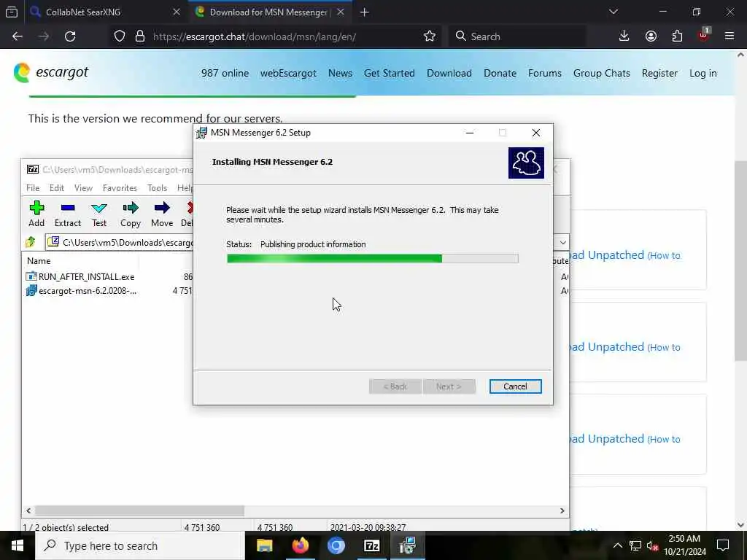Viewport: 747px width, 560px height.
Task: Open the escargot Download link
Action: [x=449, y=74]
